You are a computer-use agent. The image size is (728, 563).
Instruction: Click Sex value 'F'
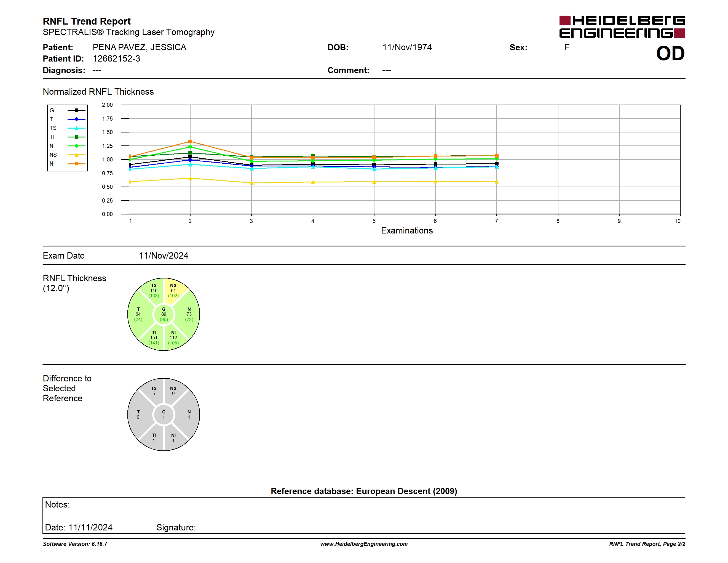(567, 47)
